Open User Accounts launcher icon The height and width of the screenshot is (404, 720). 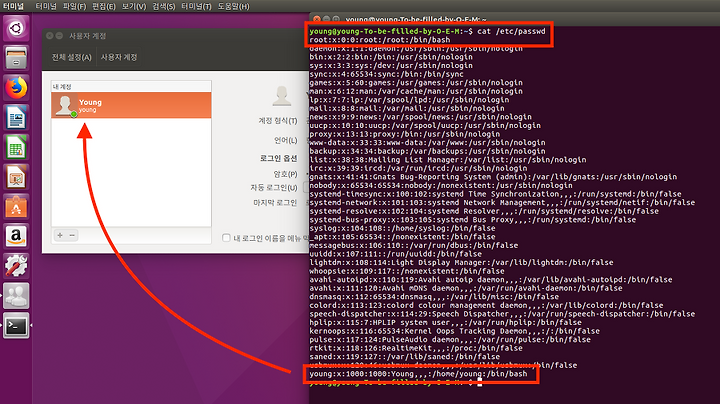(16, 296)
